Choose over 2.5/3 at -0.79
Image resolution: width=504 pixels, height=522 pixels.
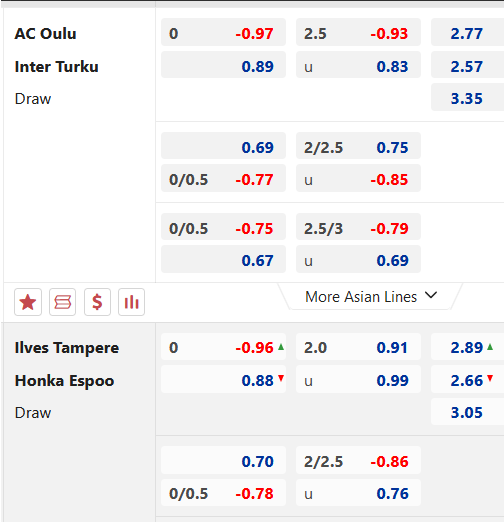click(x=358, y=228)
